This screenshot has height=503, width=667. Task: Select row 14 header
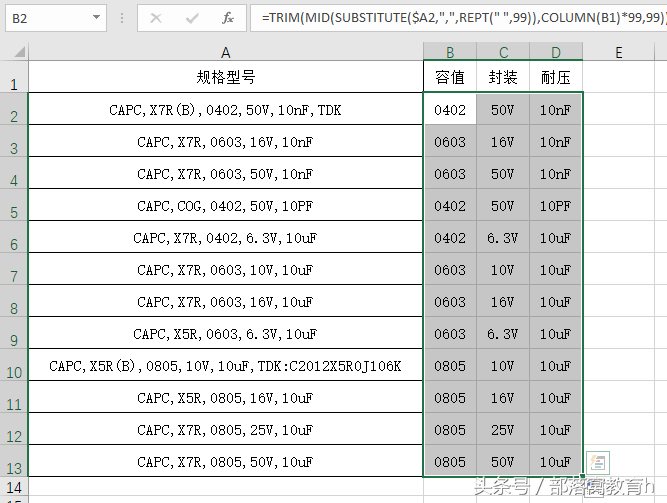[x=14, y=486]
